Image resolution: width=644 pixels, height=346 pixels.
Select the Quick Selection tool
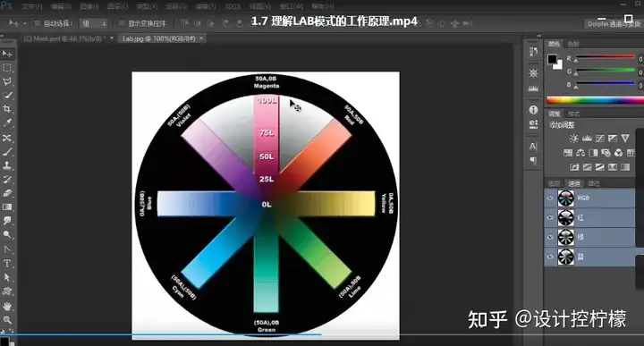click(7, 96)
